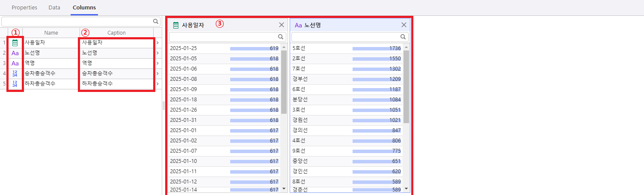
Task: Click the down scroll arrow in 노선명 panel
Action: [x=406, y=189]
